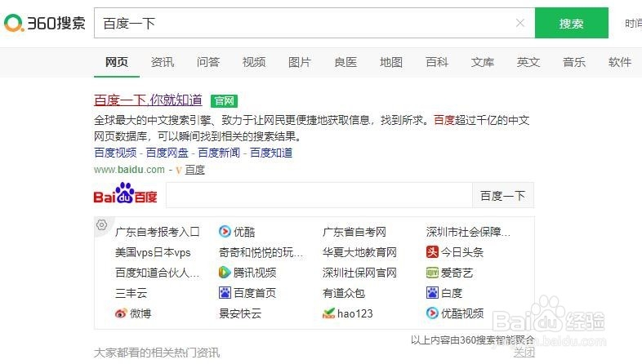Click the 微博 icon
This screenshot has width=642, height=364.
coord(121,313)
